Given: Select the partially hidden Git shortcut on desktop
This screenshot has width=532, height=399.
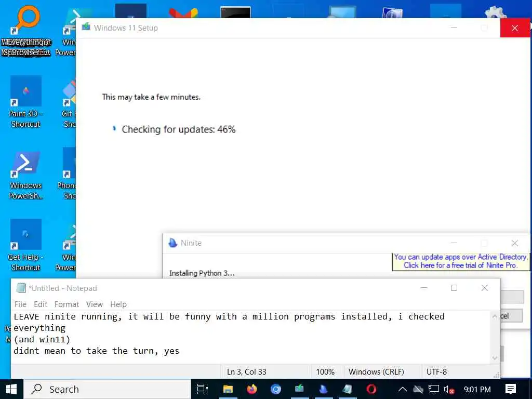Looking at the screenshot, I should coord(69,102).
